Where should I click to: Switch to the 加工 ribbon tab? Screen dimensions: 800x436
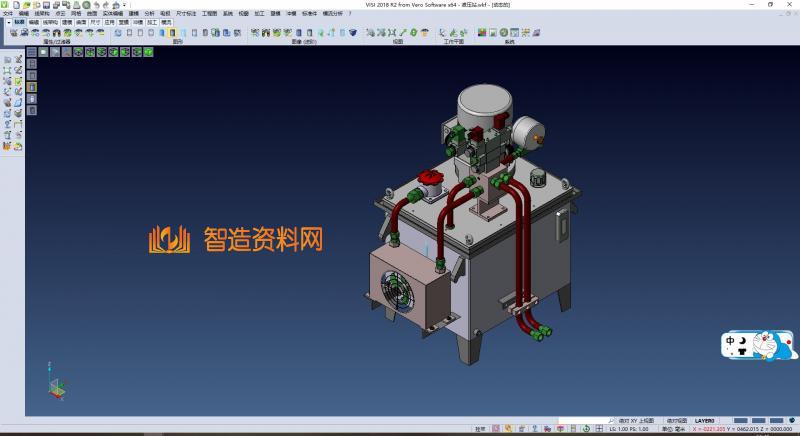pyautogui.click(x=152, y=22)
